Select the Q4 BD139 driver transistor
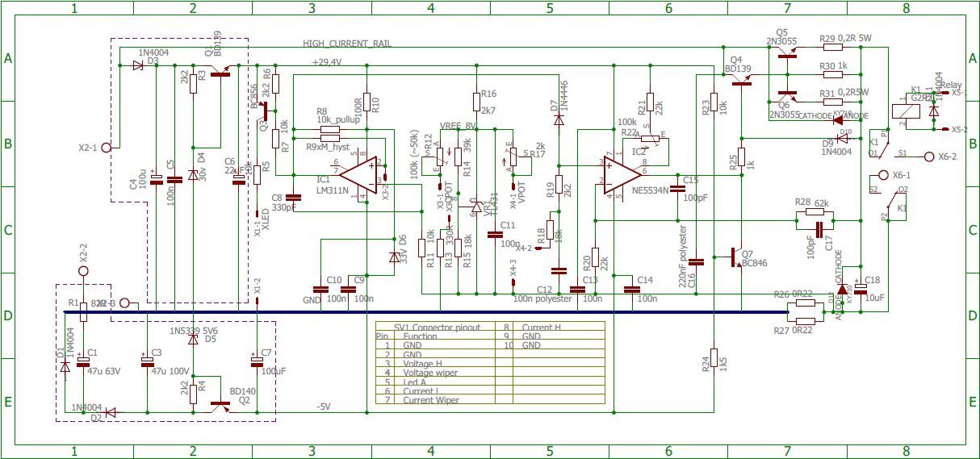This screenshot has height=459, width=980. click(743, 77)
